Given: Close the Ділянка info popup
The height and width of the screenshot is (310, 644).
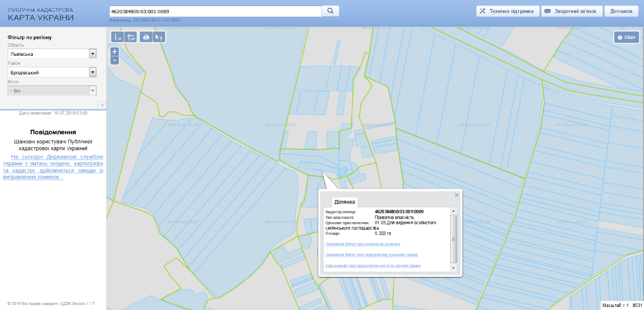Looking at the screenshot, I should click(x=457, y=195).
